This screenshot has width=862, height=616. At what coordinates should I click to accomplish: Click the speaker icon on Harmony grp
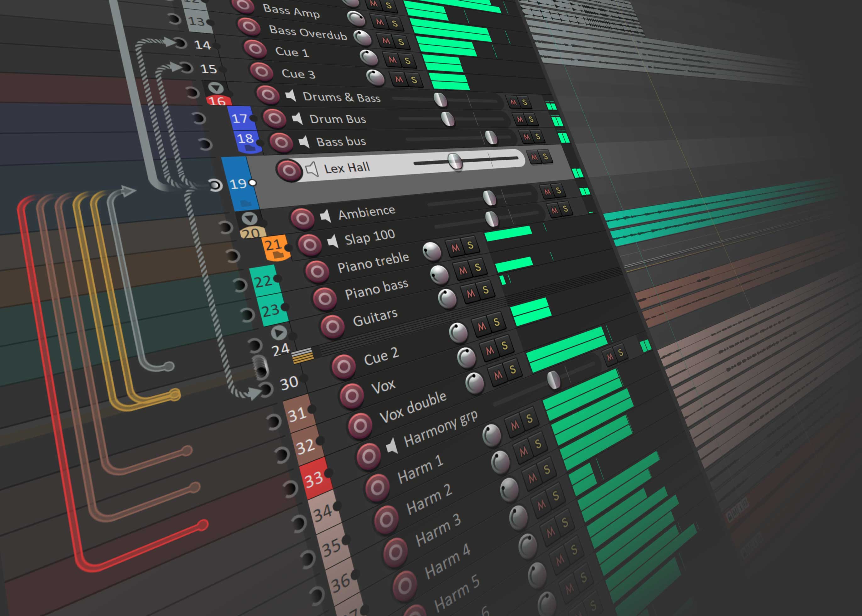coord(392,446)
